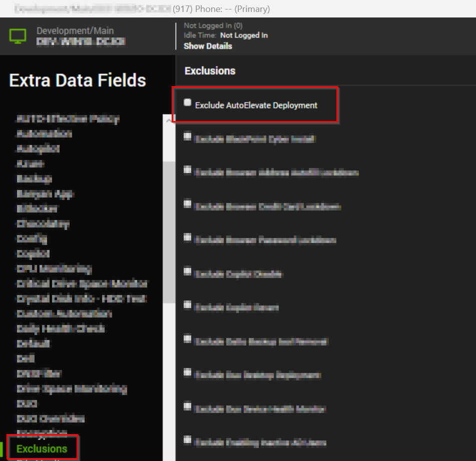Tick Exclude Duo Device Health Monitor
476x461 pixels.
tap(188, 406)
